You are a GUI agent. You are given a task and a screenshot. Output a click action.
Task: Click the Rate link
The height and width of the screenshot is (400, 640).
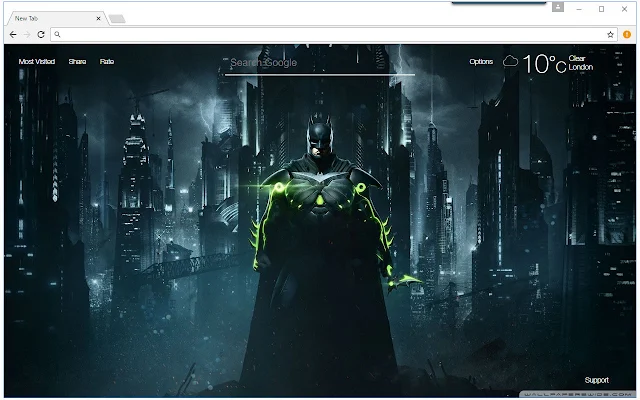(x=107, y=62)
